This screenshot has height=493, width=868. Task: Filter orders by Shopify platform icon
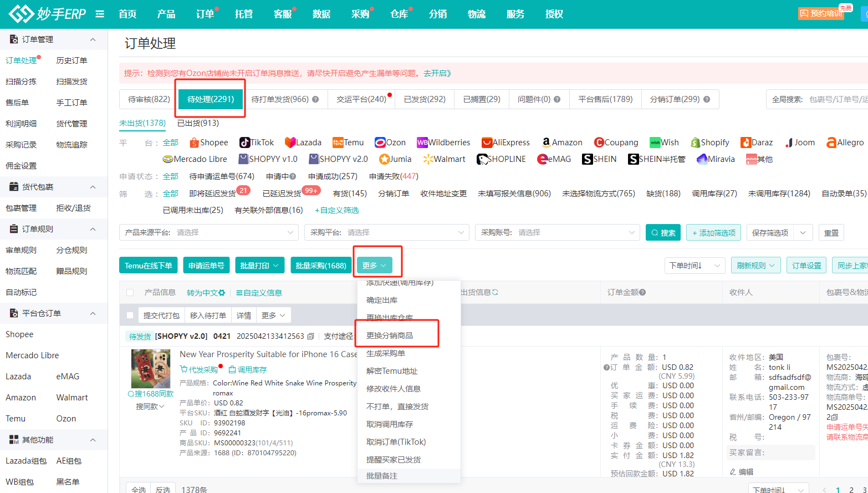(x=696, y=143)
